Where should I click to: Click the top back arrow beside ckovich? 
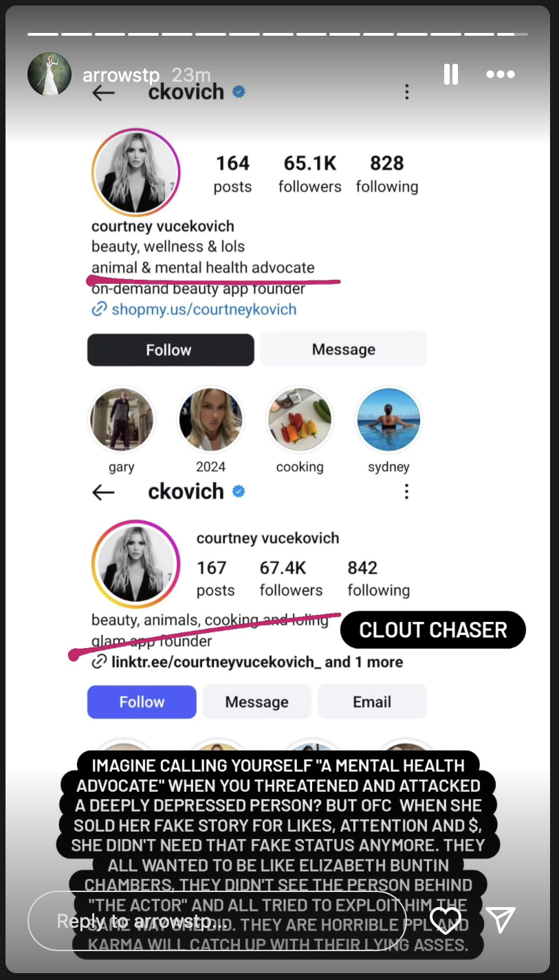click(x=103, y=93)
